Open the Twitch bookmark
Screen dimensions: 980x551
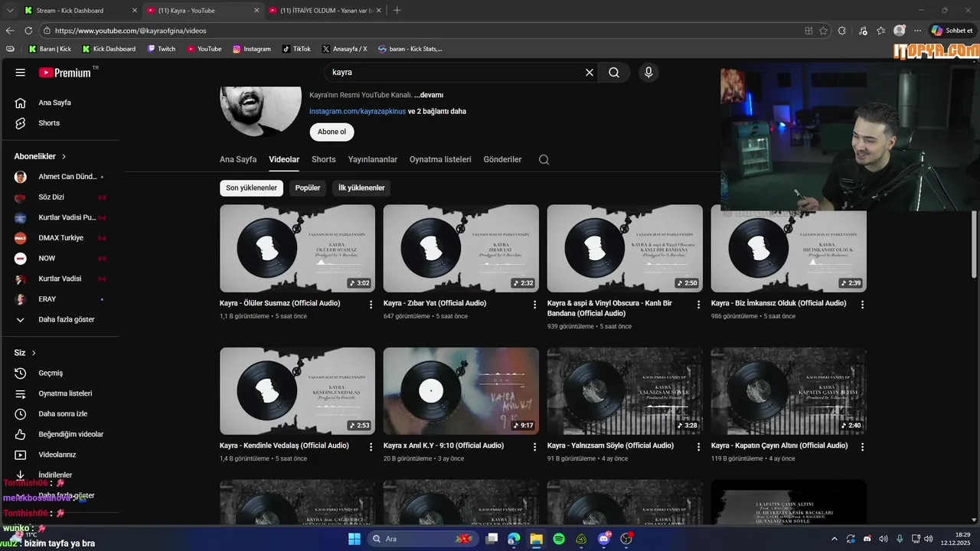click(x=161, y=49)
